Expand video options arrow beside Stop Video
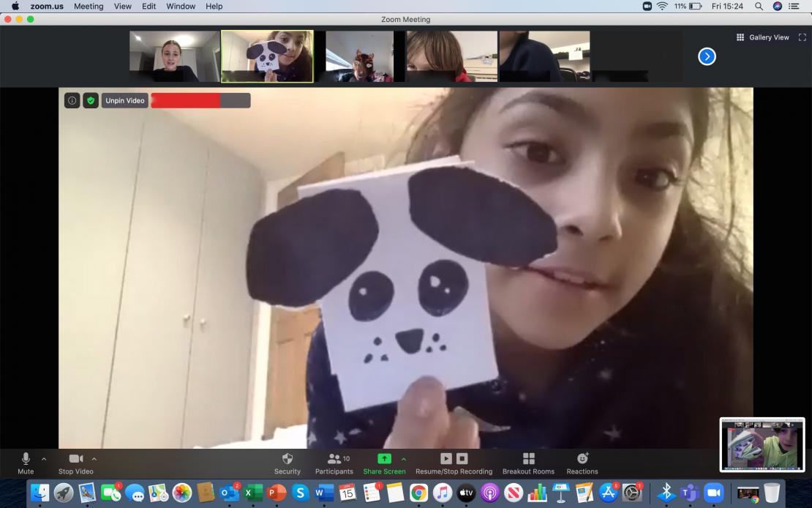 (x=94, y=459)
